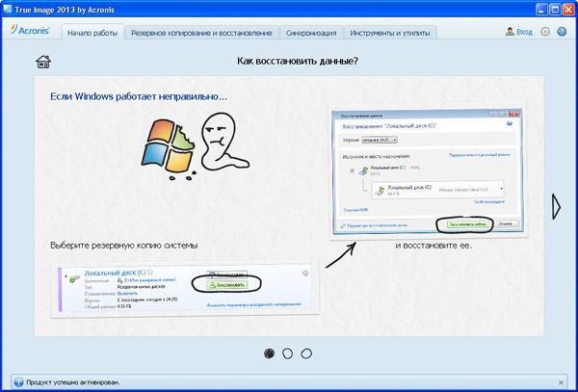This screenshot has width=578, height=392.
Task: Minimize the True Image window
Action: (541, 10)
